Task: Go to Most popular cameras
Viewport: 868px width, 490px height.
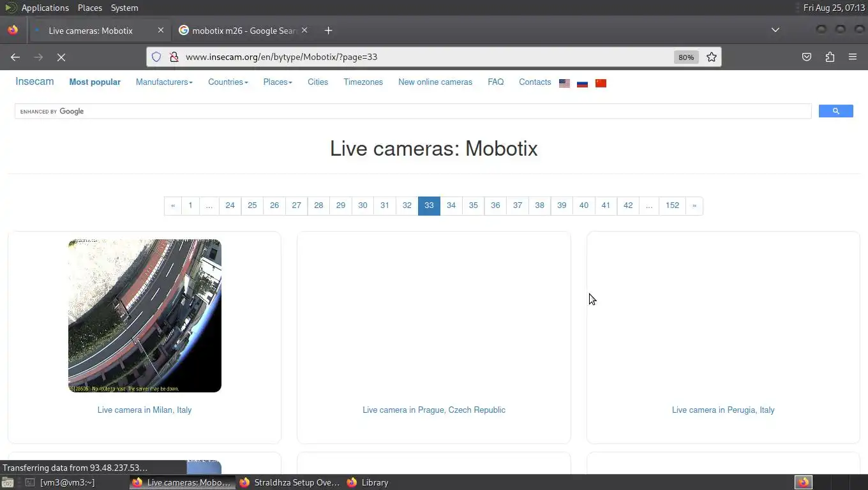Action: point(94,82)
